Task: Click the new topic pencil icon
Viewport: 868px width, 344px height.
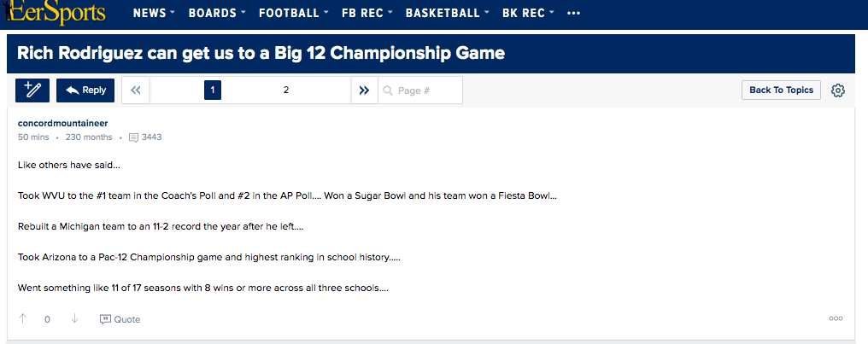Action: point(32,90)
